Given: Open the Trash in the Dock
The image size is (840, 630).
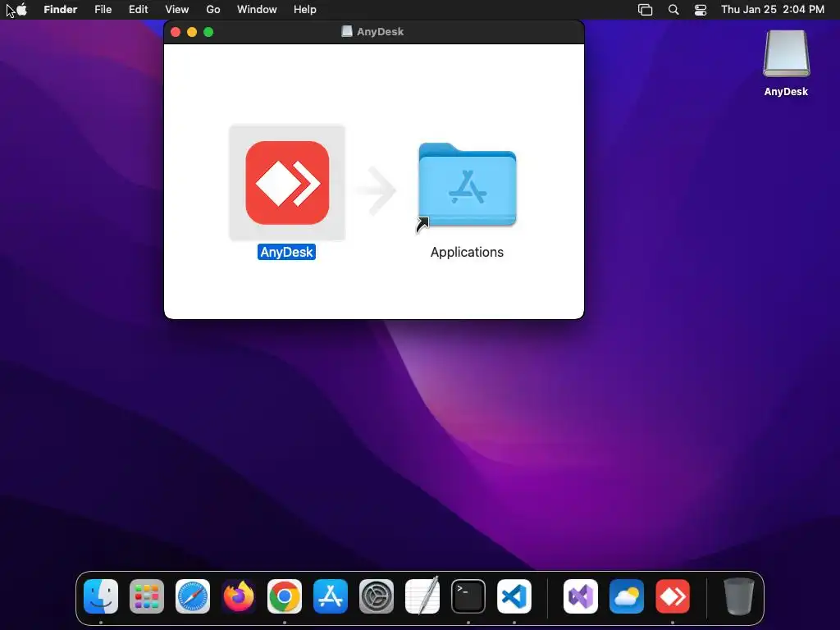Looking at the screenshot, I should click(x=739, y=596).
